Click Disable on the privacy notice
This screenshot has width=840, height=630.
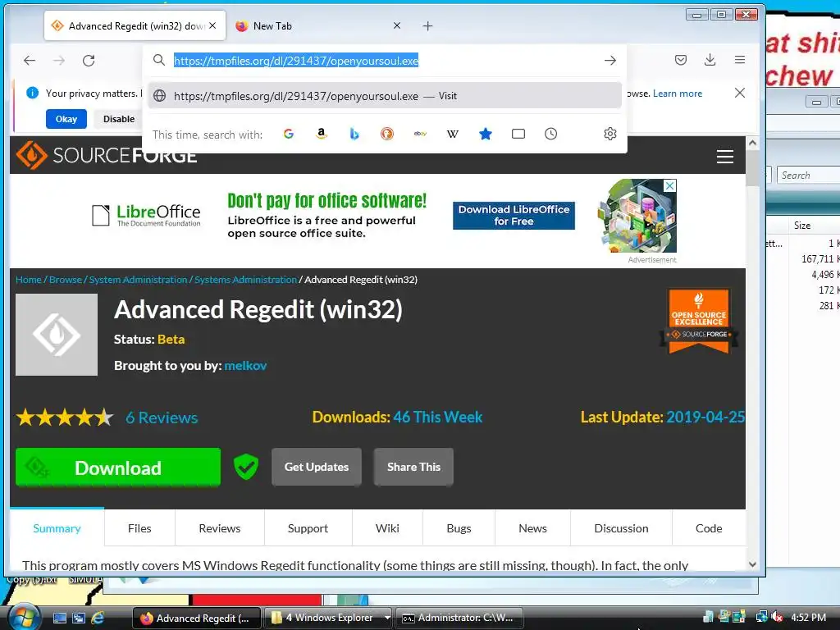tap(119, 119)
